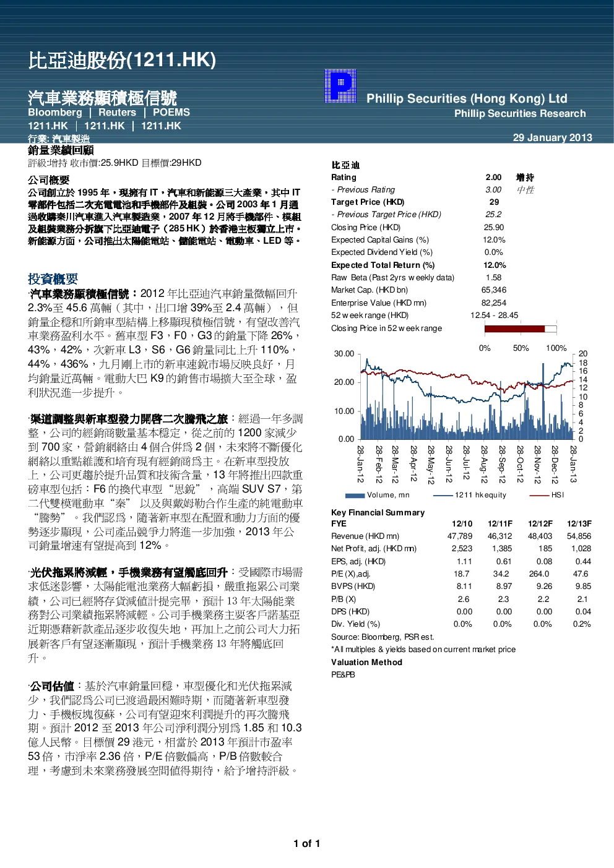Click the Raw Beta value 1.58
This screenshot has height=868, width=614.
tap(494, 278)
